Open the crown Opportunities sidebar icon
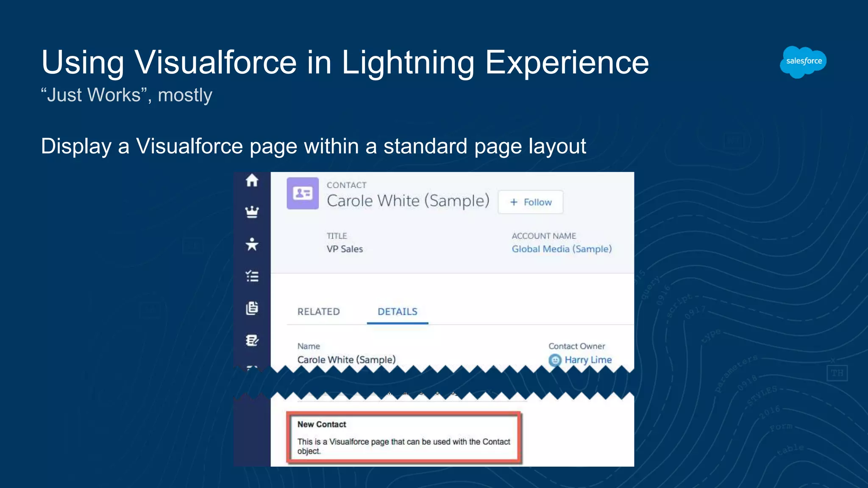 coord(252,212)
